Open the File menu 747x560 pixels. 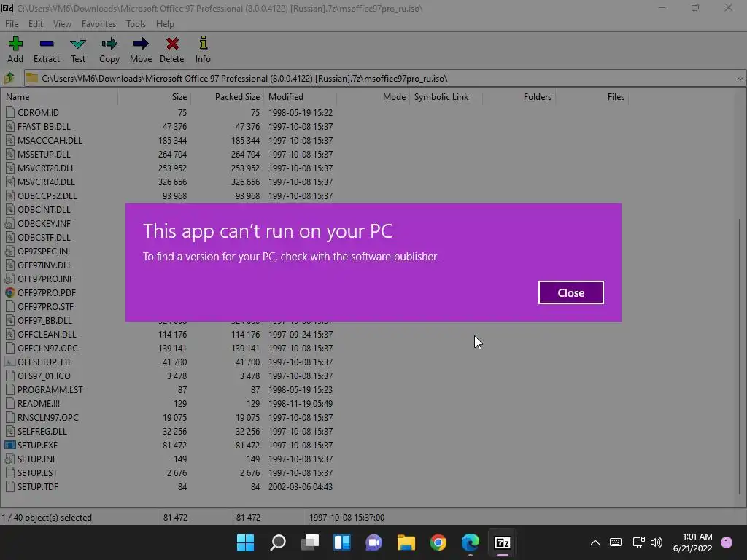(x=12, y=24)
